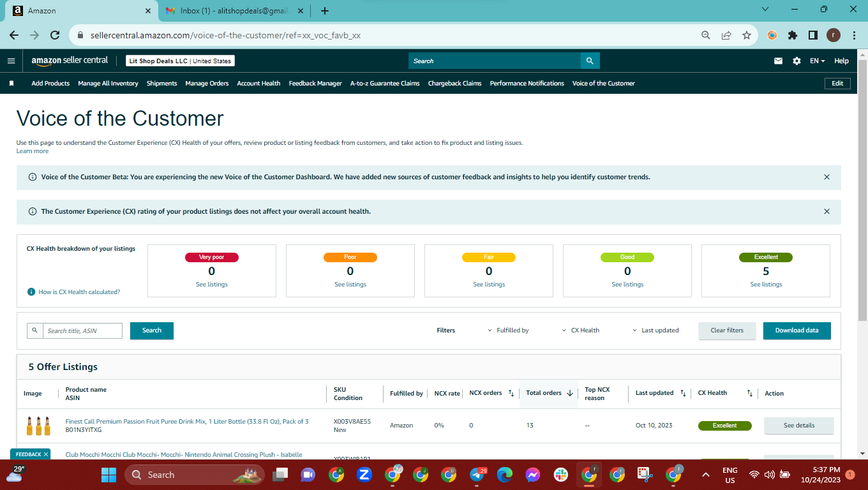
Task: Open the Chrome profile avatar
Action: click(834, 36)
